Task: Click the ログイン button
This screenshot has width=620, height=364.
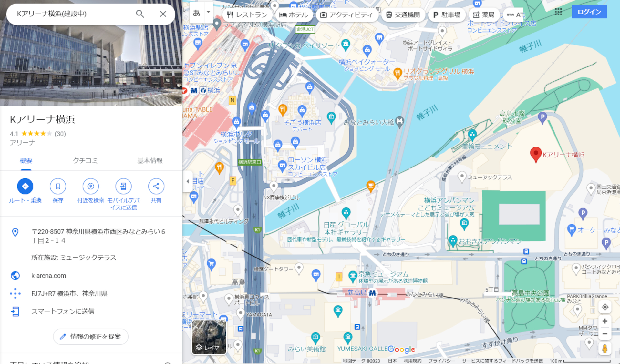Action: pos(589,12)
